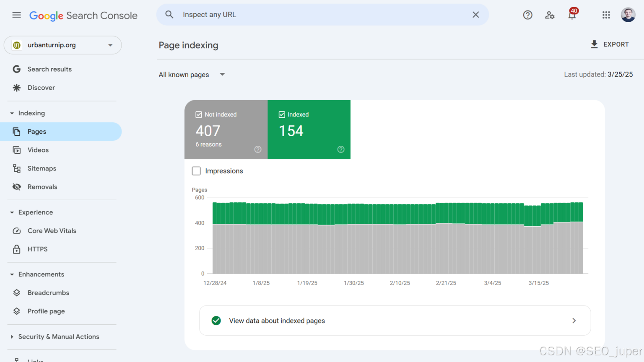Click the Profile page layers icon
The image size is (644, 362).
[17, 311]
